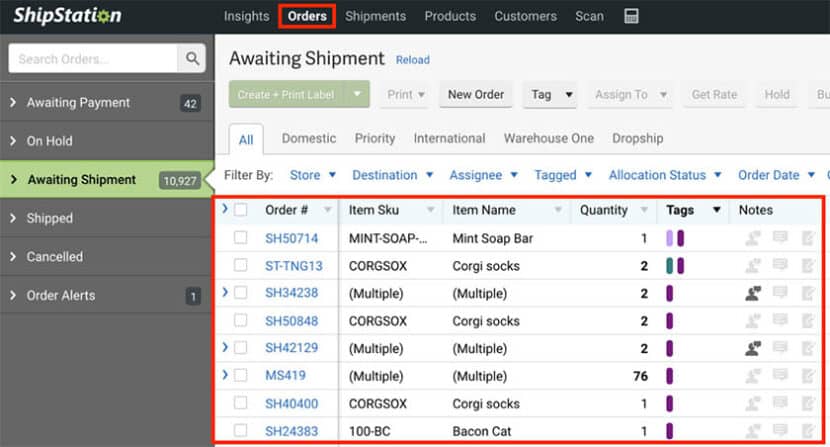Click the speech bubble note icon for SH50714
The height and width of the screenshot is (447, 830).
[x=780, y=238]
